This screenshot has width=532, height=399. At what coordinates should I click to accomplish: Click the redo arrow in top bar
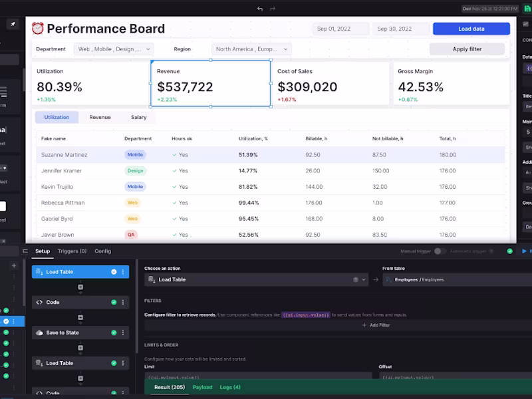273,9
